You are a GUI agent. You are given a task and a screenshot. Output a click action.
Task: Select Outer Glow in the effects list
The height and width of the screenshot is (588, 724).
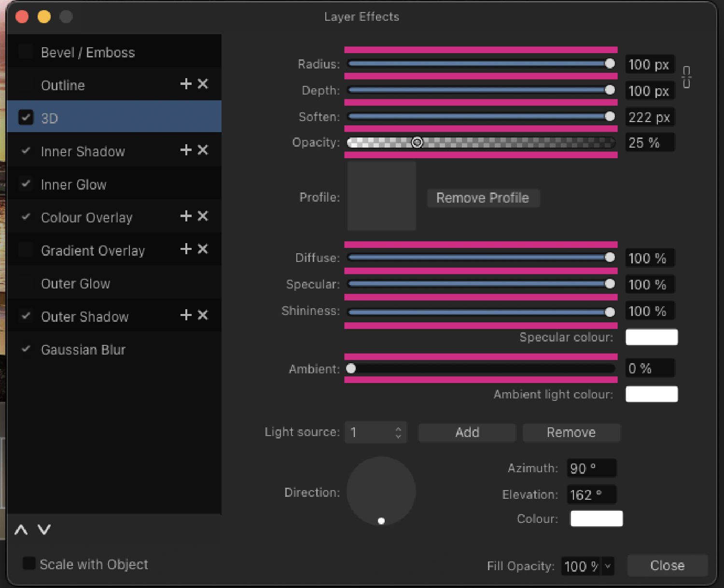(x=75, y=284)
